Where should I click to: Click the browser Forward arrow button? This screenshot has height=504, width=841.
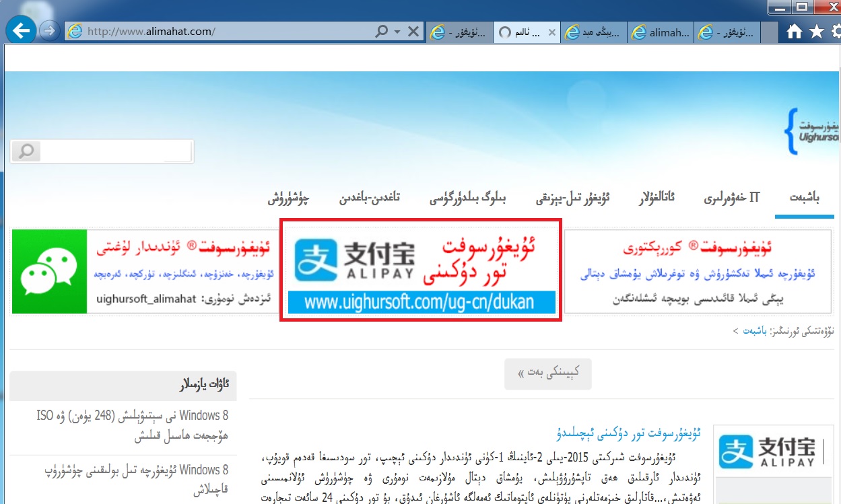click(48, 31)
